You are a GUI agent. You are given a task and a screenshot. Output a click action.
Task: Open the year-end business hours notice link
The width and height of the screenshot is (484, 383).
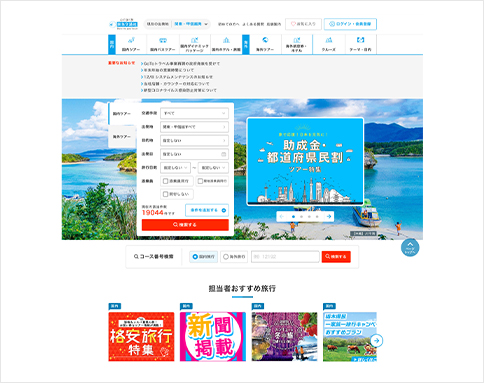168,70
